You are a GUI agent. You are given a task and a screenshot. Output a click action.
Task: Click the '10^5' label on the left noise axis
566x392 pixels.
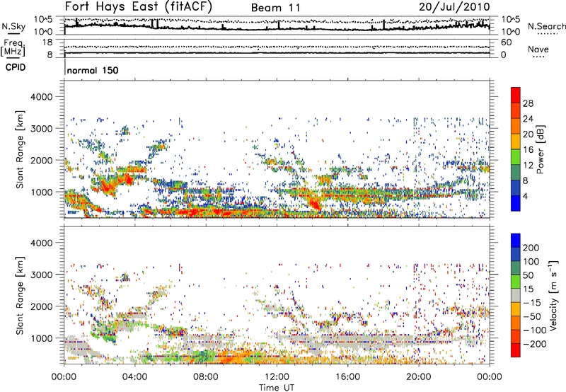pyautogui.click(x=43, y=19)
